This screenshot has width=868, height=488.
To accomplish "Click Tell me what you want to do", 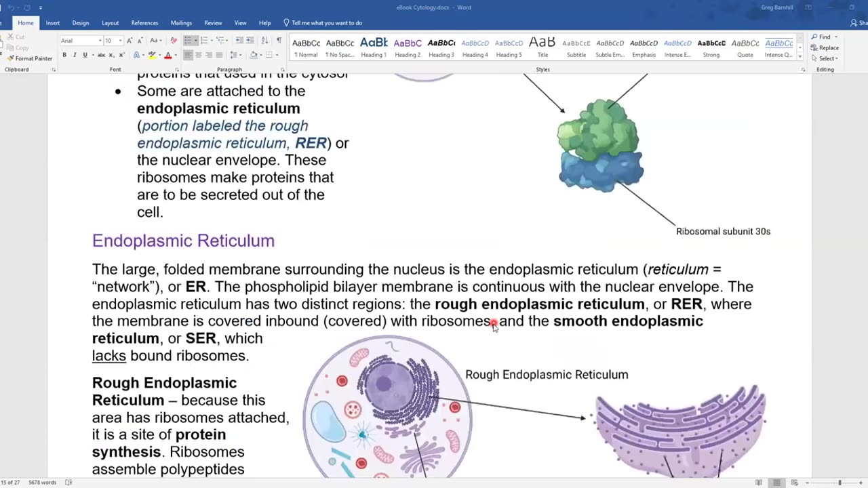I will click(323, 22).
